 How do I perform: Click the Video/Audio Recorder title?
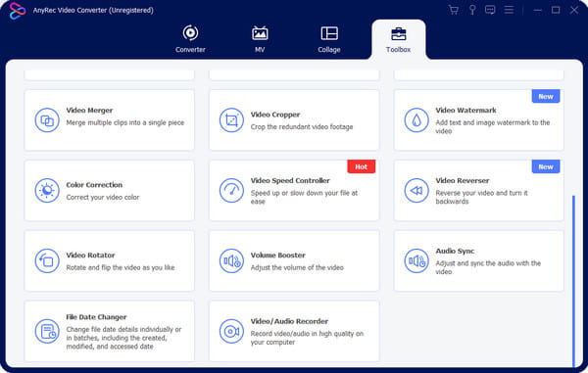coord(289,321)
